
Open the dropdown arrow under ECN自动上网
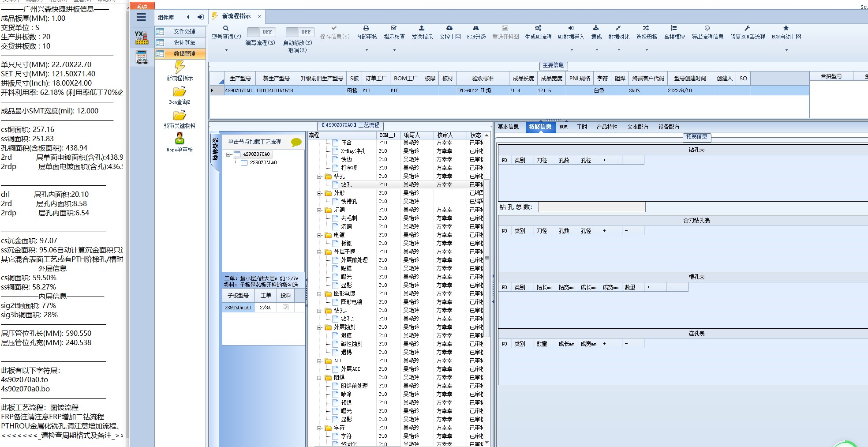pos(786,50)
